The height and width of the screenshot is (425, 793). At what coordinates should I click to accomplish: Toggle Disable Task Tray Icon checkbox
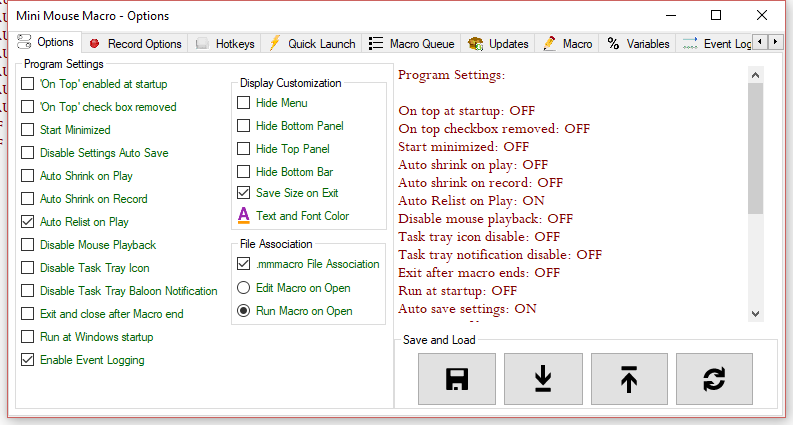click(27, 268)
